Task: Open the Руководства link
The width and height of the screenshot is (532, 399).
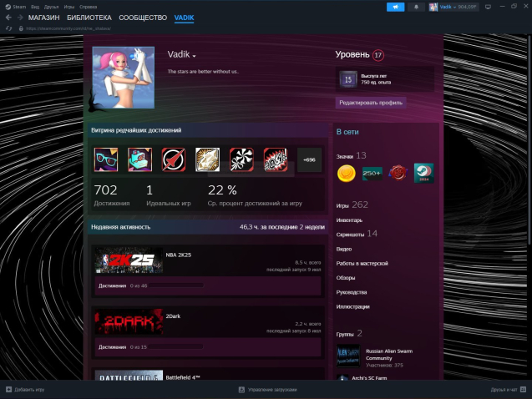Action: [x=351, y=292]
